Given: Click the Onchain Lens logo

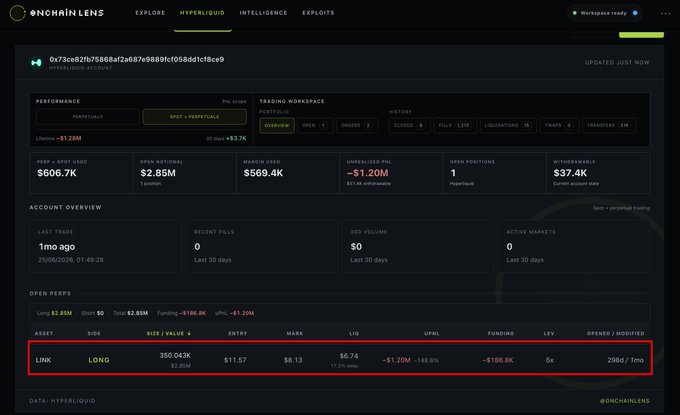Looking at the screenshot, I should (57, 13).
